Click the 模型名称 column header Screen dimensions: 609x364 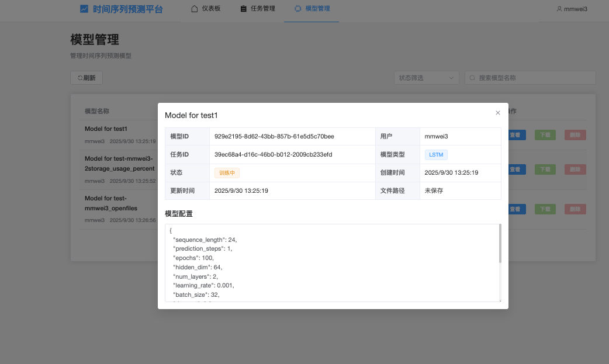point(97,111)
